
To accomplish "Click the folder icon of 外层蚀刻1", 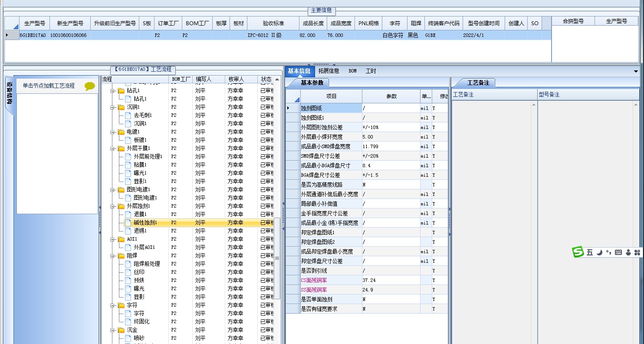I will pyautogui.click(x=121, y=206).
